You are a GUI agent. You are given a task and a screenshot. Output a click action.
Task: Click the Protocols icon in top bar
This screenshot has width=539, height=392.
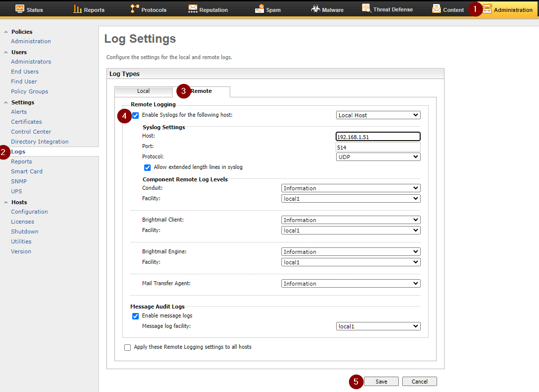[135, 9]
